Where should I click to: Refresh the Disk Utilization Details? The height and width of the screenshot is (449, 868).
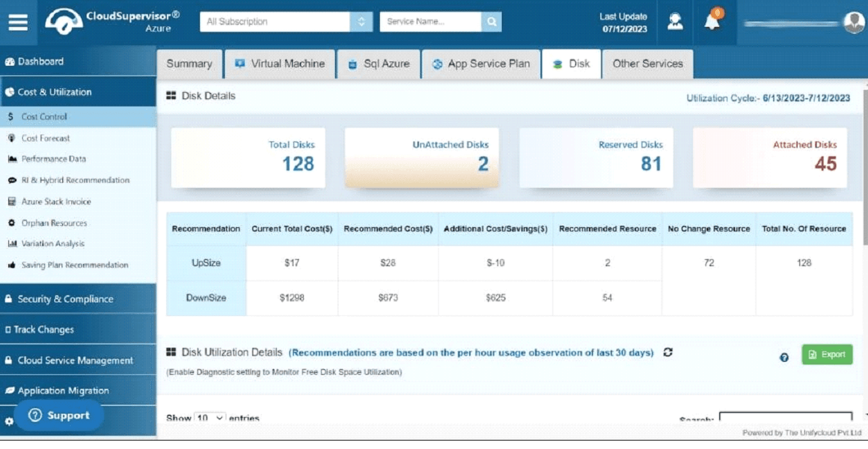pyautogui.click(x=668, y=352)
